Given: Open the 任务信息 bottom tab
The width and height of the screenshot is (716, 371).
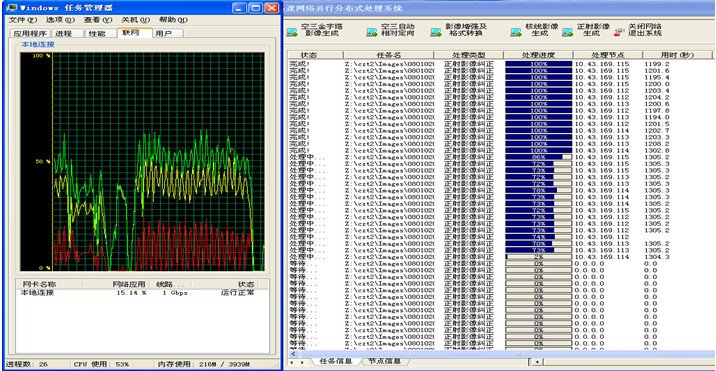Looking at the screenshot, I should (336, 361).
